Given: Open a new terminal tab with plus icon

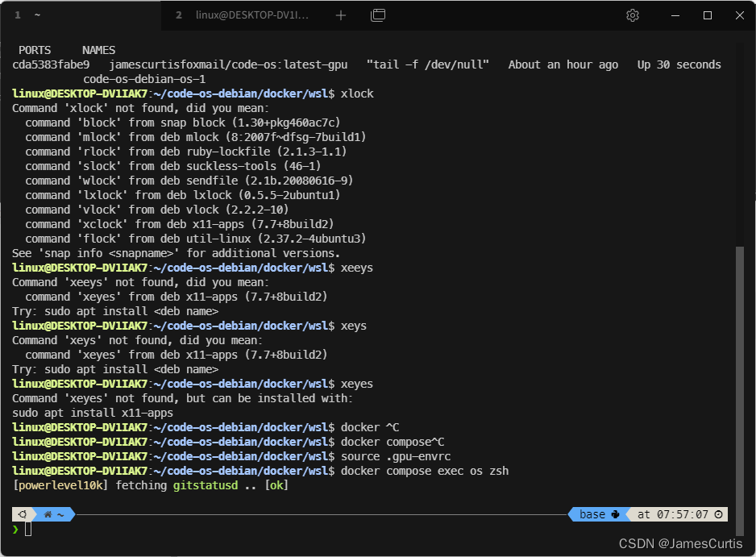Looking at the screenshot, I should tap(341, 15).
